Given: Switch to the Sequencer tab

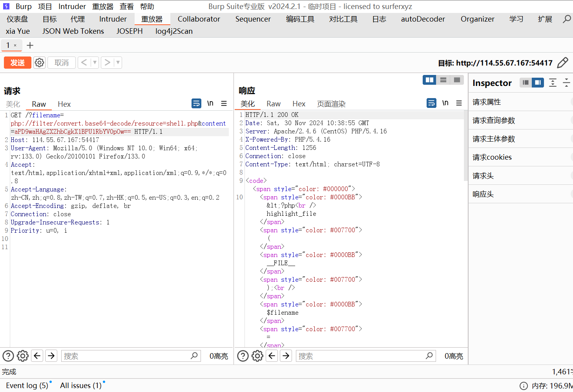Looking at the screenshot, I should point(253,19).
